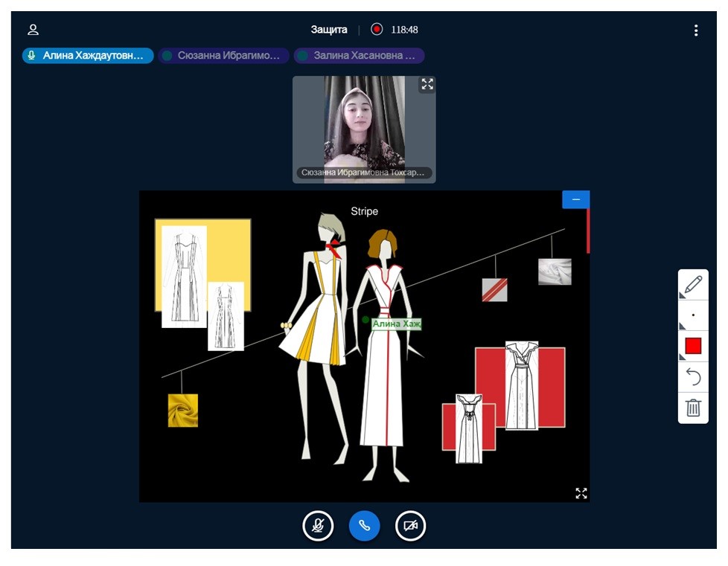728x566 pixels.
Task: Delete annotations with the trash icon
Action: click(x=693, y=408)
